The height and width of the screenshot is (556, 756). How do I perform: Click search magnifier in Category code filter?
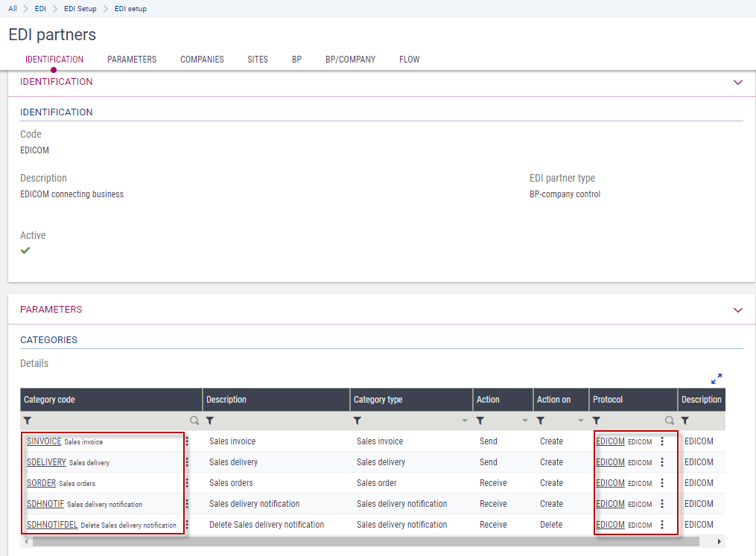[194, 421]
